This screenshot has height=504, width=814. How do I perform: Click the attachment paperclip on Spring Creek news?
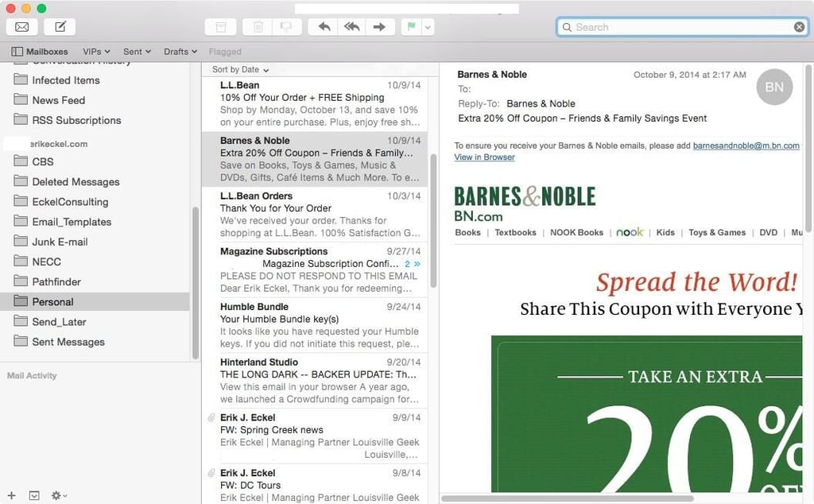click(x=211, y=417)
